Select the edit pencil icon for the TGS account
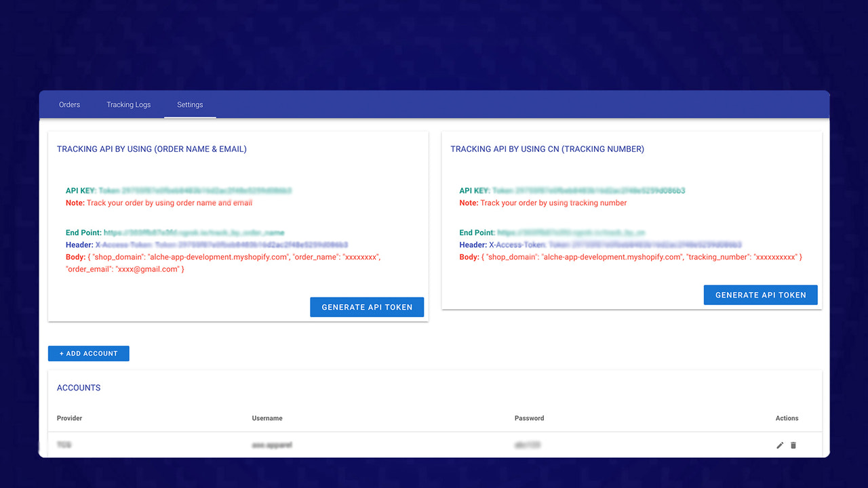The height and width of the screenshot is (488, 868). tap(779, 445)
